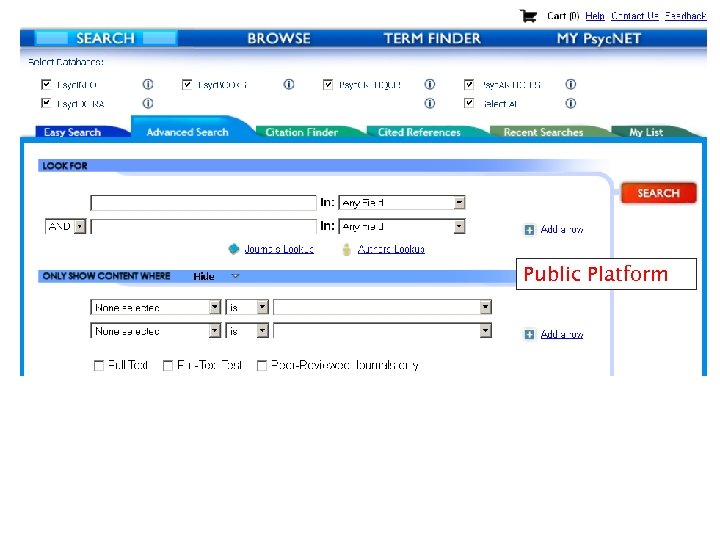Go to BROWSE in main navigation

click(x=279, y=39)
